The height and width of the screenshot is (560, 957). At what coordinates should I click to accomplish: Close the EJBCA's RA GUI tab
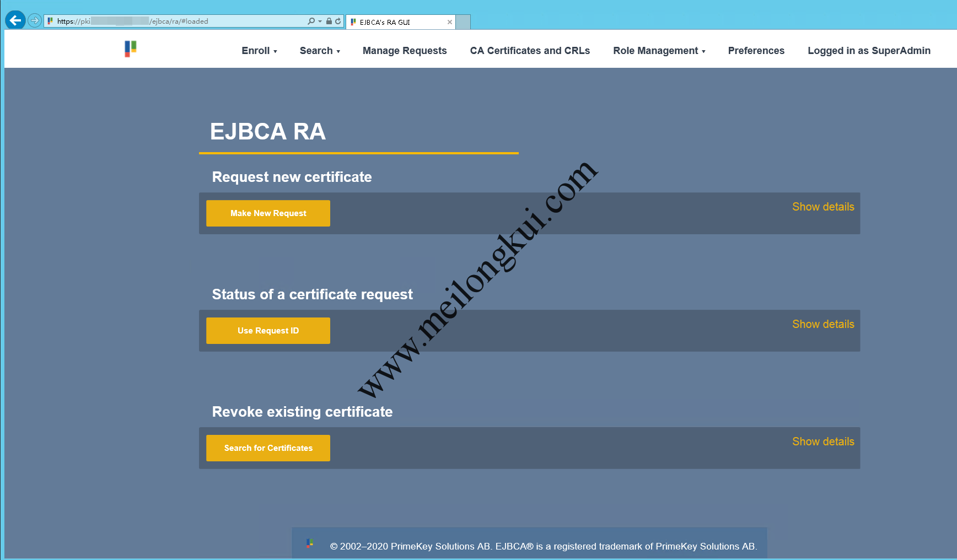click(450, 22)
